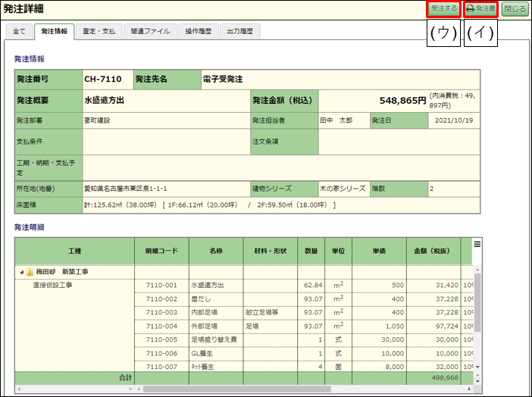Click the 閉じる button
The width and height of the screenshot is (532, 397).
click(x=515, y=9)
